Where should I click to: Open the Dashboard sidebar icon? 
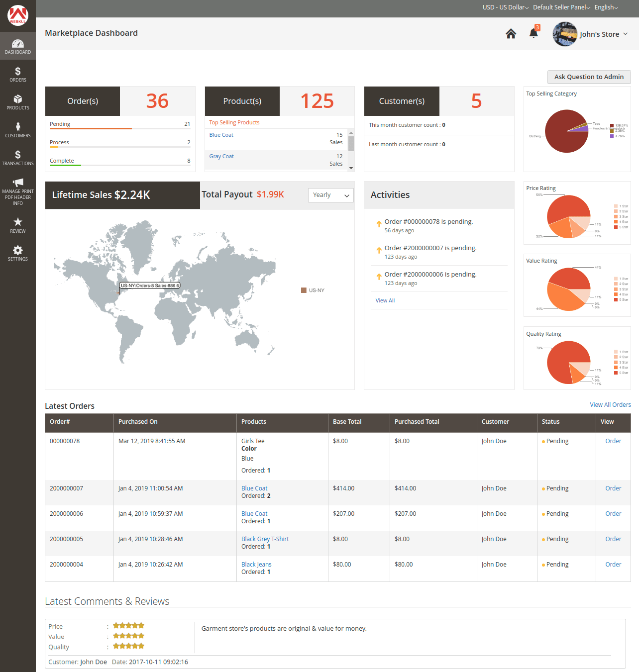[x=18, y=44]
